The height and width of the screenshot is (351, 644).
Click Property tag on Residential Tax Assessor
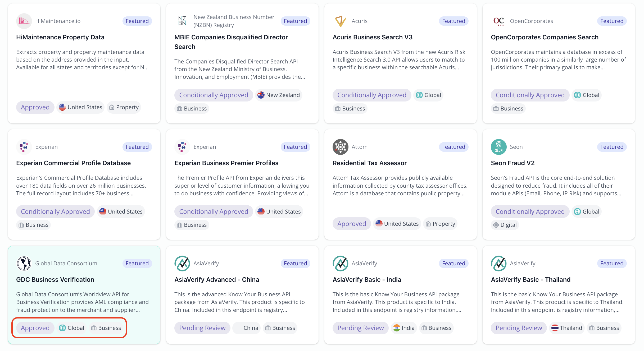[x=440, y=224]
